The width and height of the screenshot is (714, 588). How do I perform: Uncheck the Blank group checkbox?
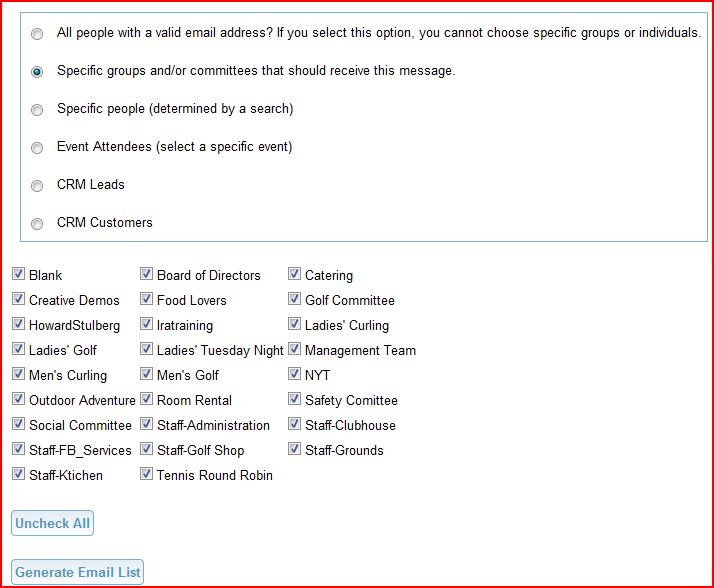pos(18,274)
